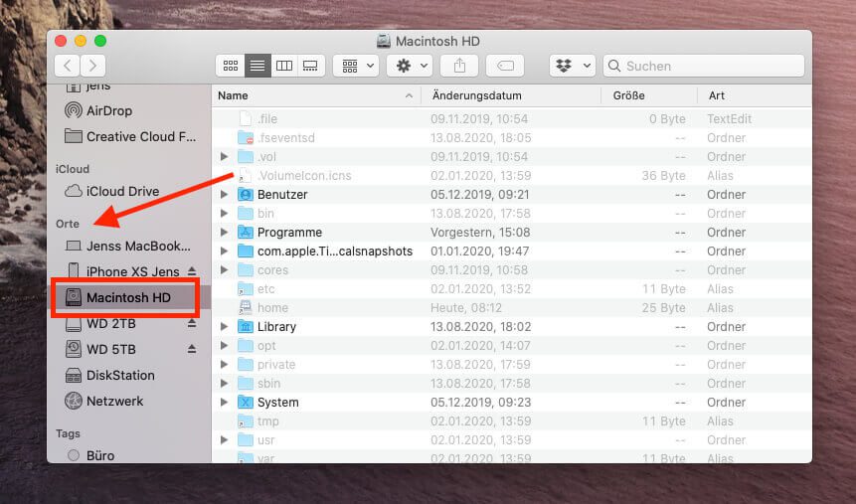856x504 pixels.
Task: Switch to list view
Action: tap(257, 66)
